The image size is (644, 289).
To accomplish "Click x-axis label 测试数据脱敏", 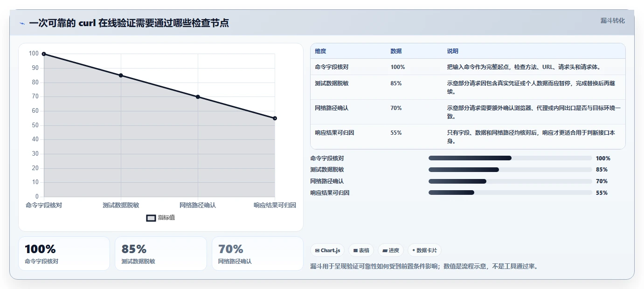I will click(x=121, y=205).
